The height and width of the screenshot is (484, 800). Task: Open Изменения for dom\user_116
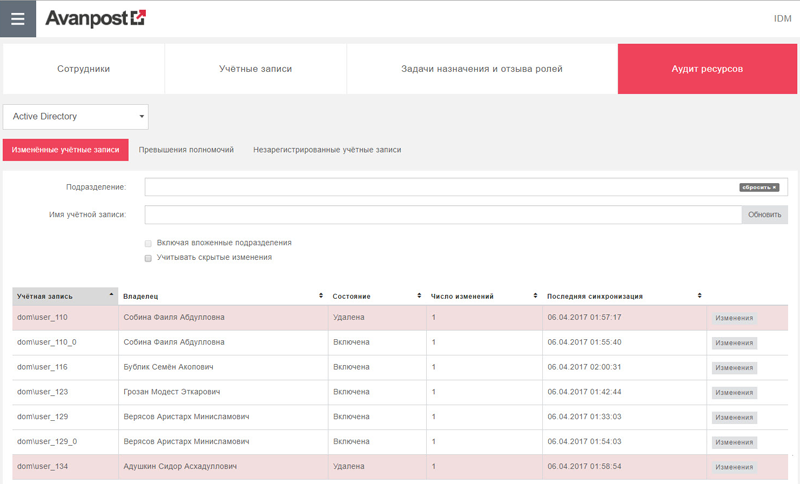coord(734,368)
